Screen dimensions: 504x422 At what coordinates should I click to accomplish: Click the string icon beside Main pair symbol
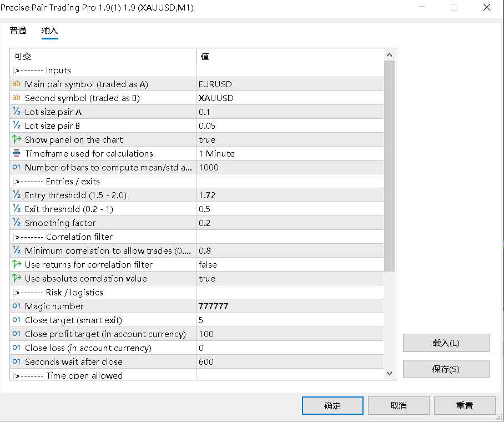17,84
